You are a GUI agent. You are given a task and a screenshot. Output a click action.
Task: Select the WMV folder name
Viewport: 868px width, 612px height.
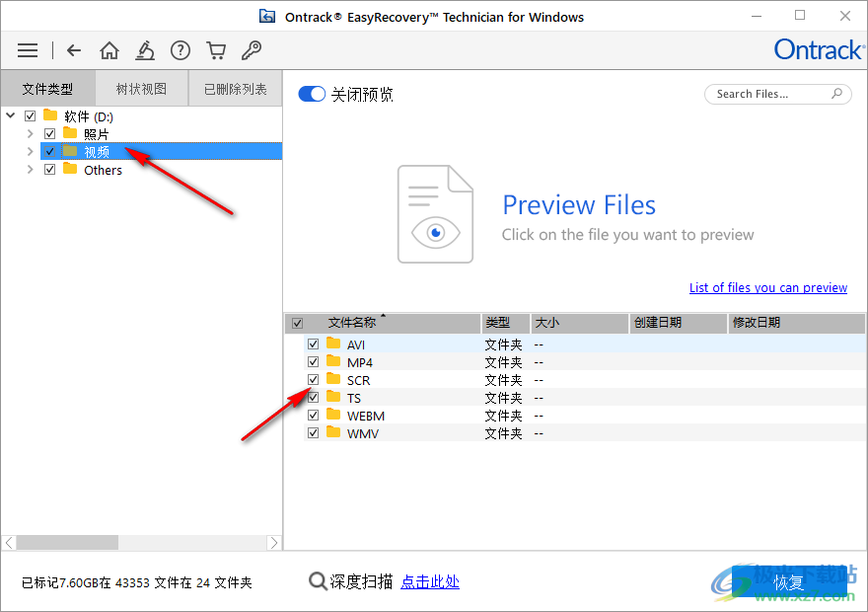tap(363, 433)
